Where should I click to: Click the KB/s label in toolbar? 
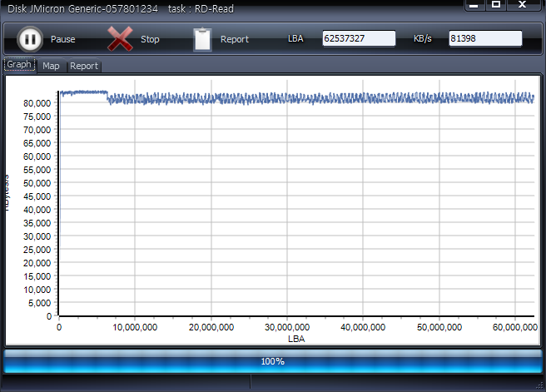(x=423, y=38)
